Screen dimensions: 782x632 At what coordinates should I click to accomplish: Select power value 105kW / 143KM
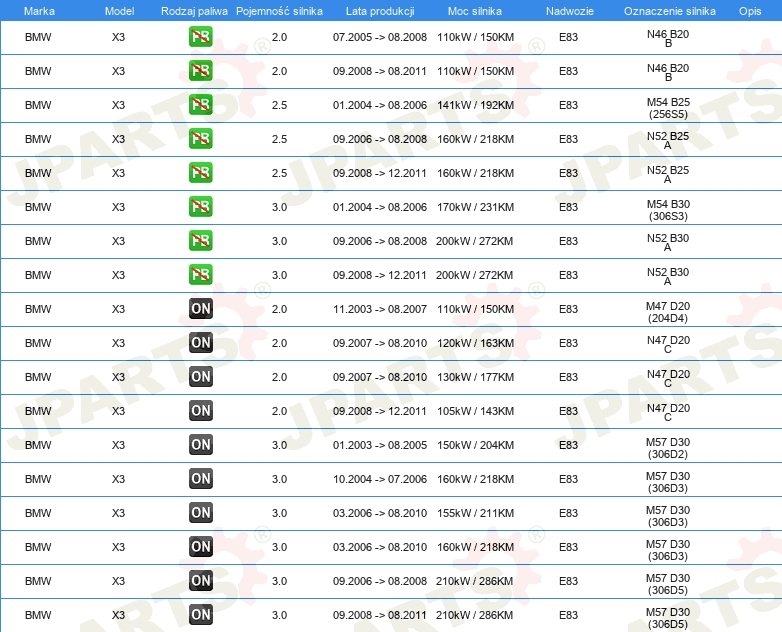tap(475, 411)
